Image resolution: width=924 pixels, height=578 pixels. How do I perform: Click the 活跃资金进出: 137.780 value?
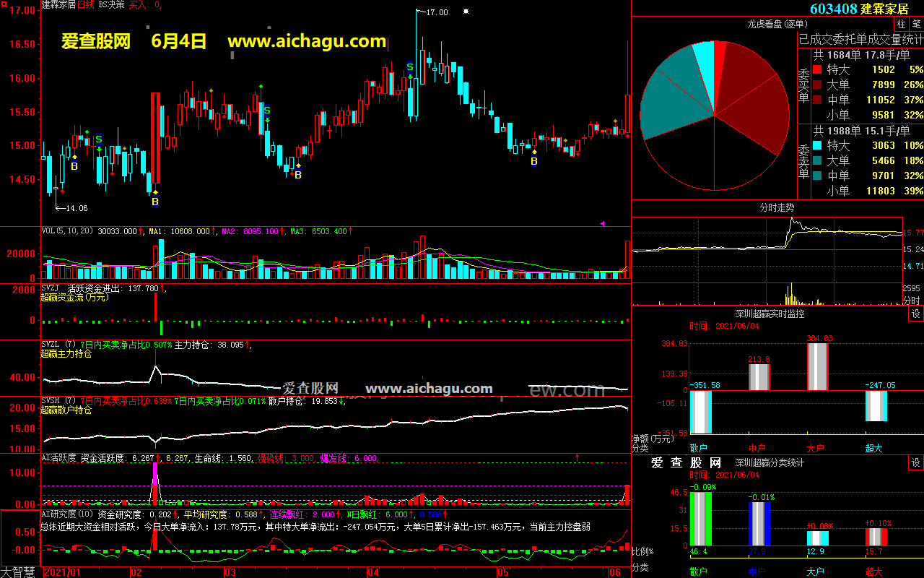coord(113,288)
